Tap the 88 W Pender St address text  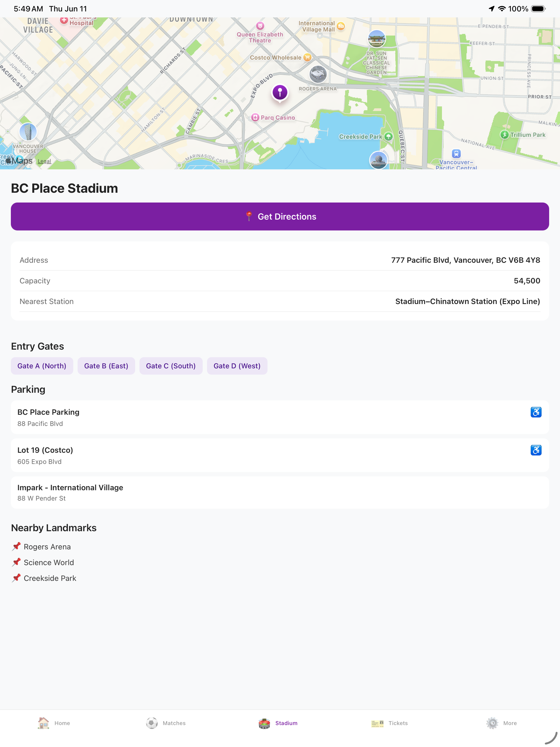tap(42, 498)
